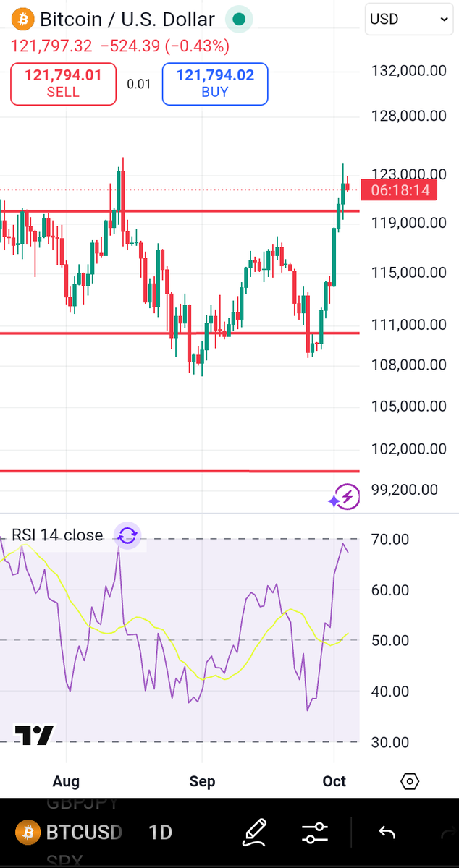The width and height of the screenshot is (459, 868).
Task: Tap the bottom bar Bitcoin symbol icon
Action: [x=28, y=832]
